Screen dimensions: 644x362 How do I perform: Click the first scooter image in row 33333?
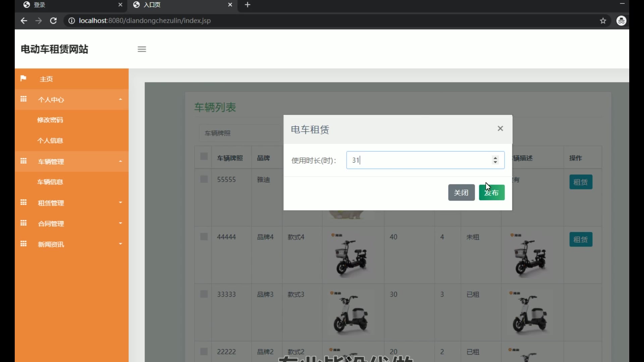click(x=351, y=312)
